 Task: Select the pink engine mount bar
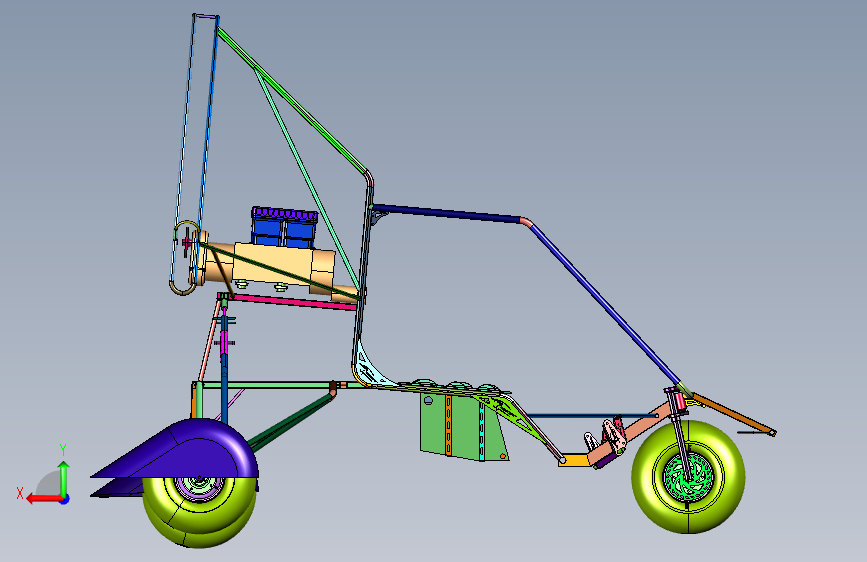[293, 302]
